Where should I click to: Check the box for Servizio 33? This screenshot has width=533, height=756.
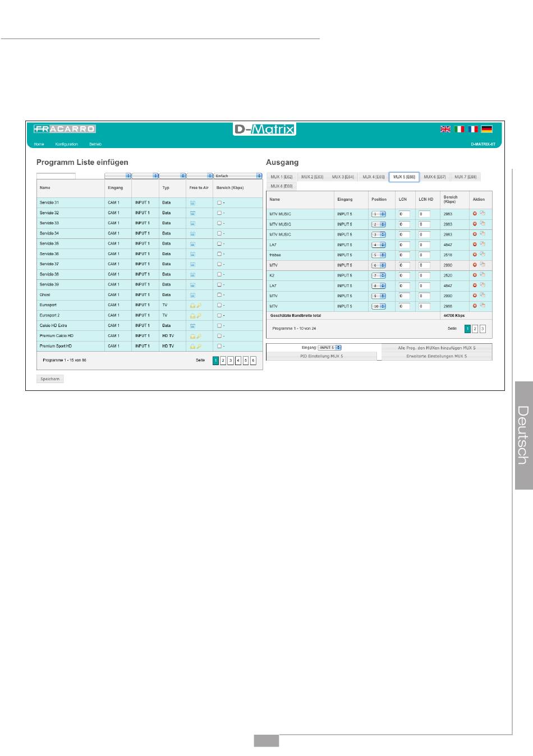pyautogui.click(x=219, y=223)
